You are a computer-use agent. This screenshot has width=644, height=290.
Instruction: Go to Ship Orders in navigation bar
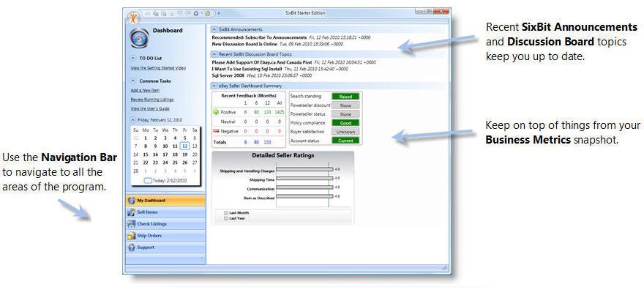tap(165, 236)
